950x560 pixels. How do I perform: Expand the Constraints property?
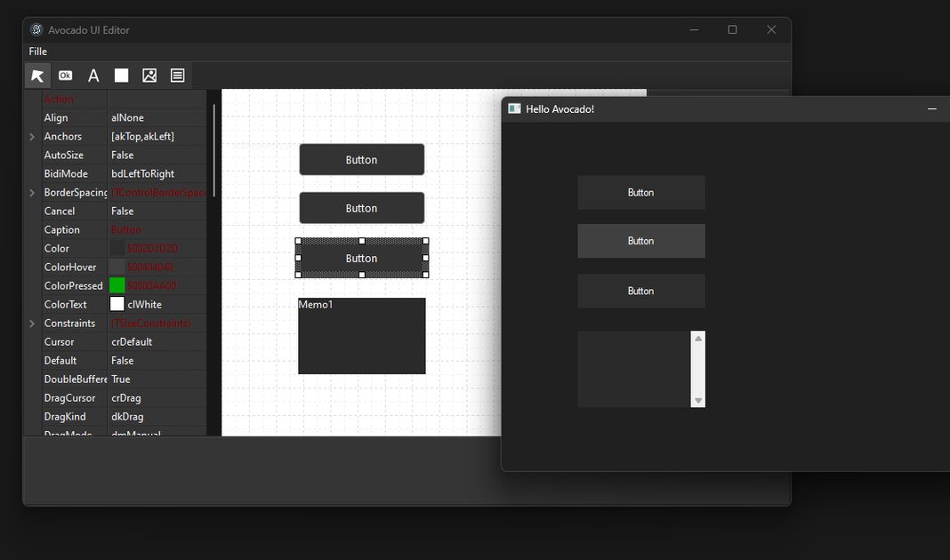point(32,324)
